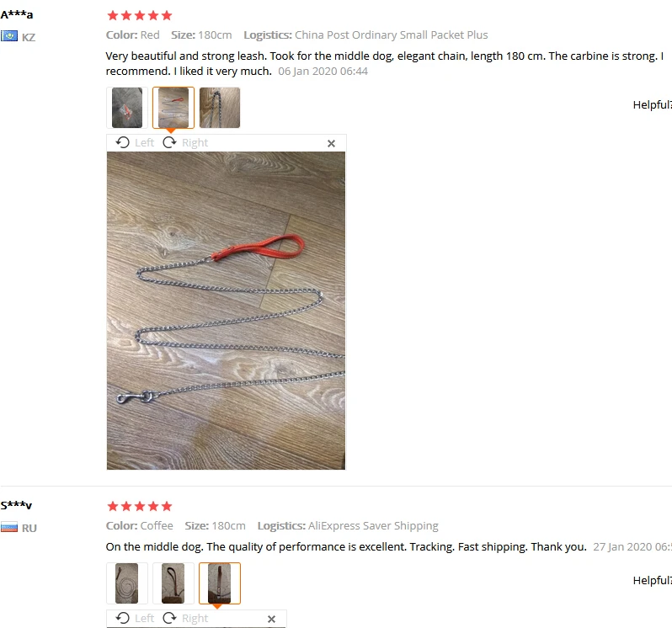Screen dimensions: 672x628
Task: Click reviewer name A***a
Action: (x=17, y=14)
